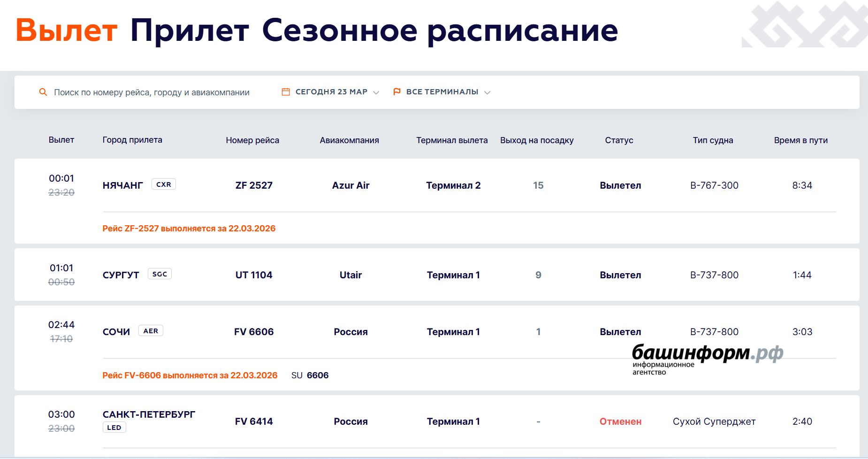
Task: Focus the flight search input field
Action: (x=152, y=92)
